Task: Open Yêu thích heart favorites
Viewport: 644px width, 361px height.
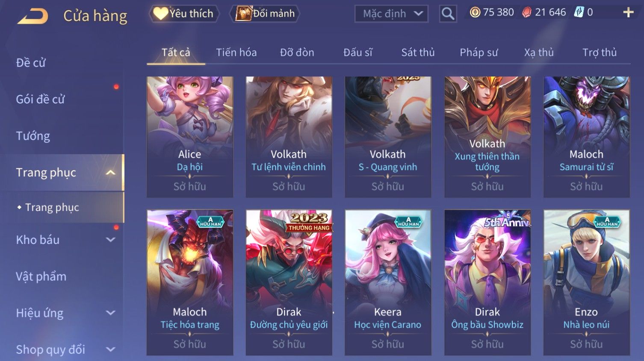Action: coord(184,14)
